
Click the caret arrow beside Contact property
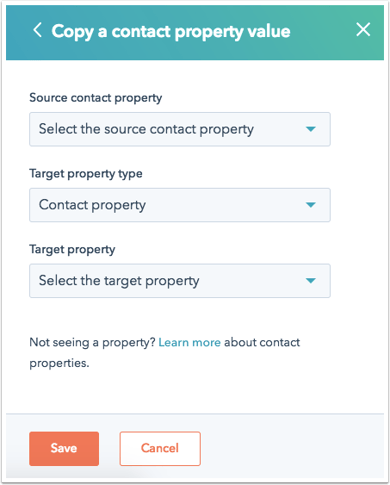(x=311, y=205)
